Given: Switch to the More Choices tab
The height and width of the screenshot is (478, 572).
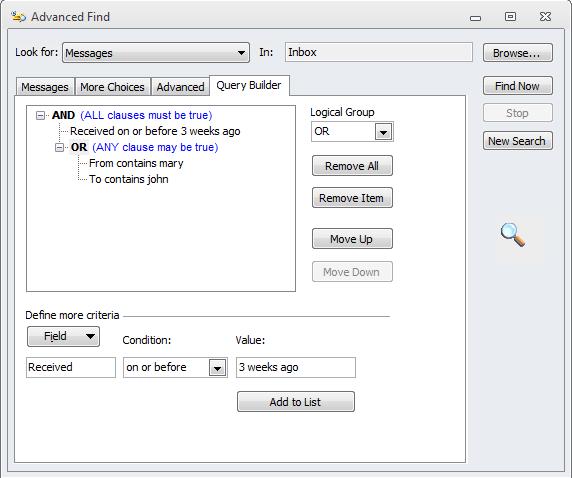Looking at the screenshot, I should [x=112, y=87].
